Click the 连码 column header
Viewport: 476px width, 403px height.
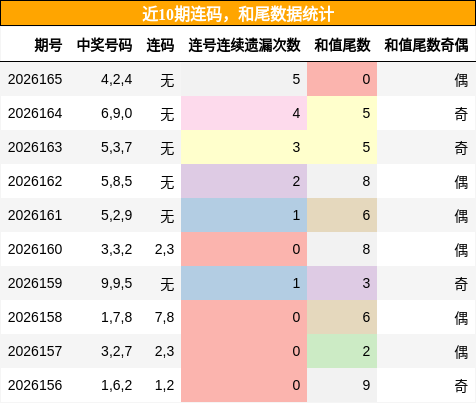coord(160,45)
